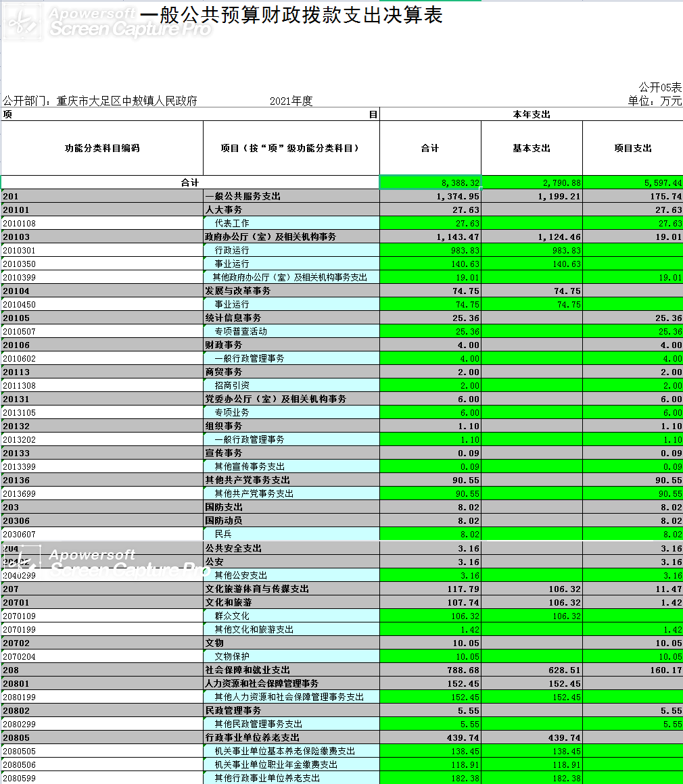Select code cell 2010602

point(102,358)
